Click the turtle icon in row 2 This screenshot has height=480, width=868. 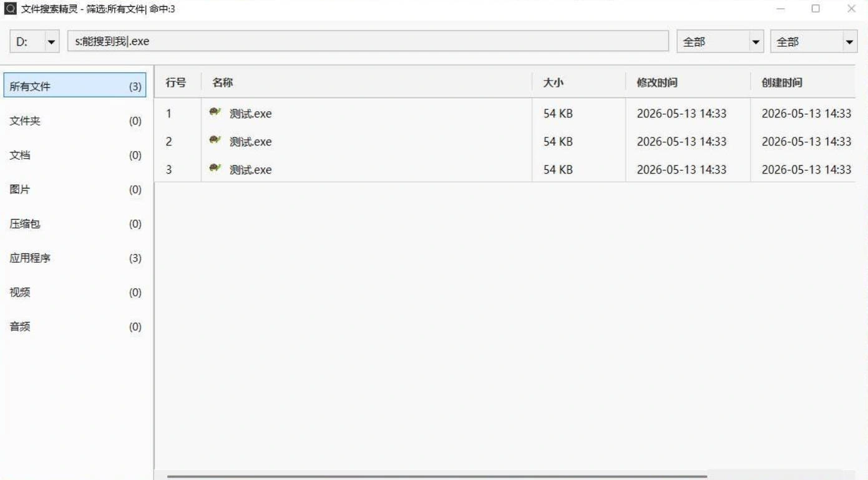[x=215, y=140]
